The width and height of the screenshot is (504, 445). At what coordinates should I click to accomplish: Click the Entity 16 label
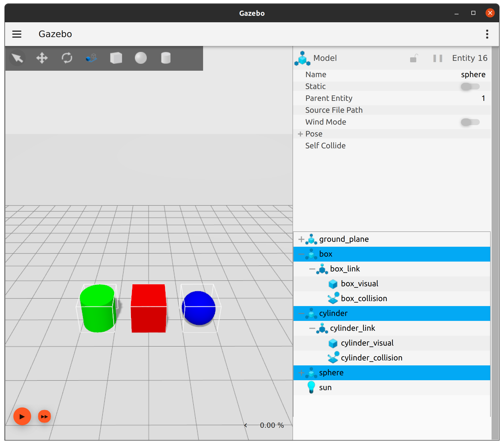[470, 58]
